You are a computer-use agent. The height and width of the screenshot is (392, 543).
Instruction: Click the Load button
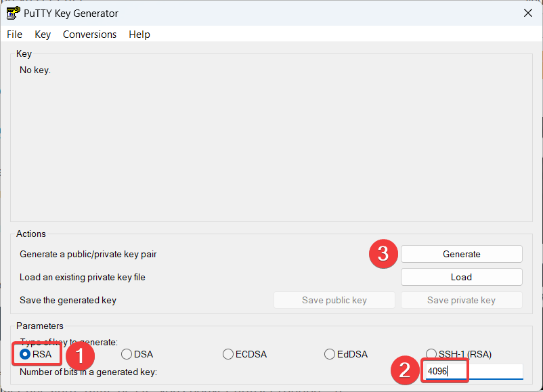tap(461, 277)
